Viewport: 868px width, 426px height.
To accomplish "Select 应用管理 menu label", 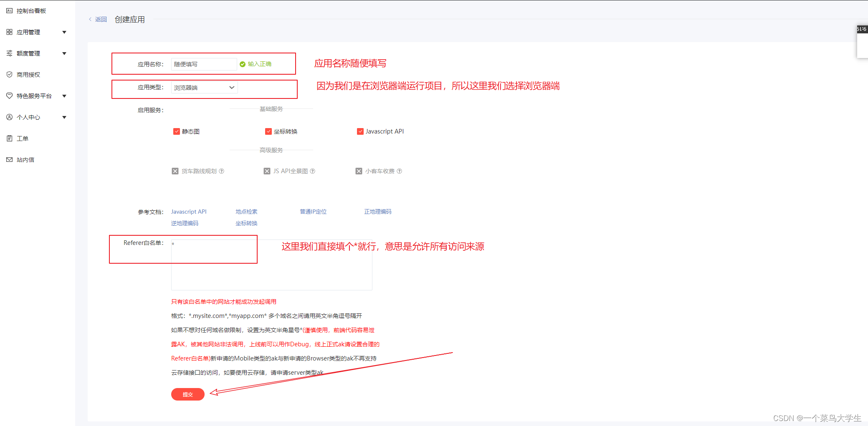I will [x=28, y=32].
